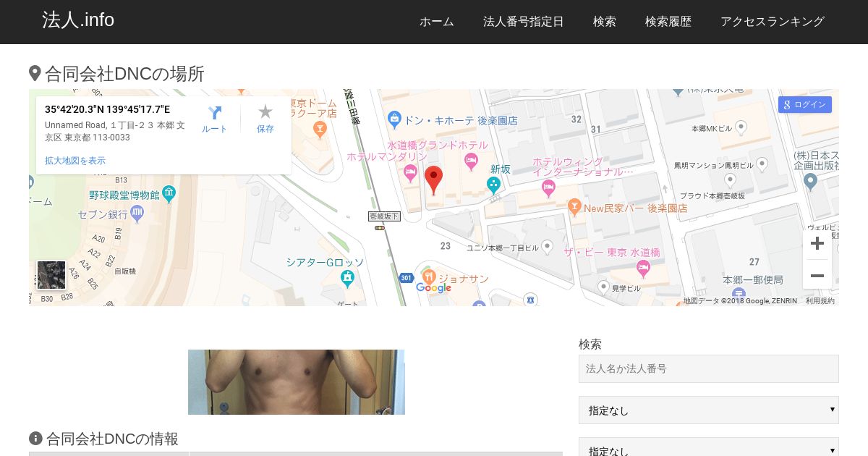Select ジョナサン restaurant icon
The image size is (868, 456).
point(428,277)
